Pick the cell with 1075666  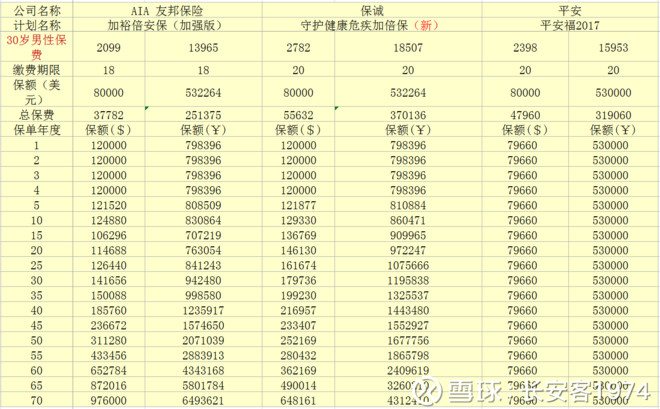click(x=408, y=266)
